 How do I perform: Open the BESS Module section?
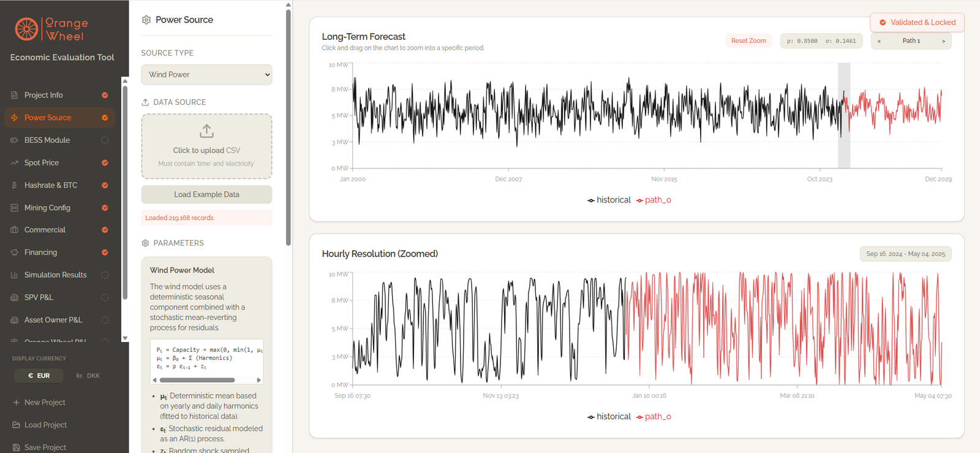click(x=59, y=140)
